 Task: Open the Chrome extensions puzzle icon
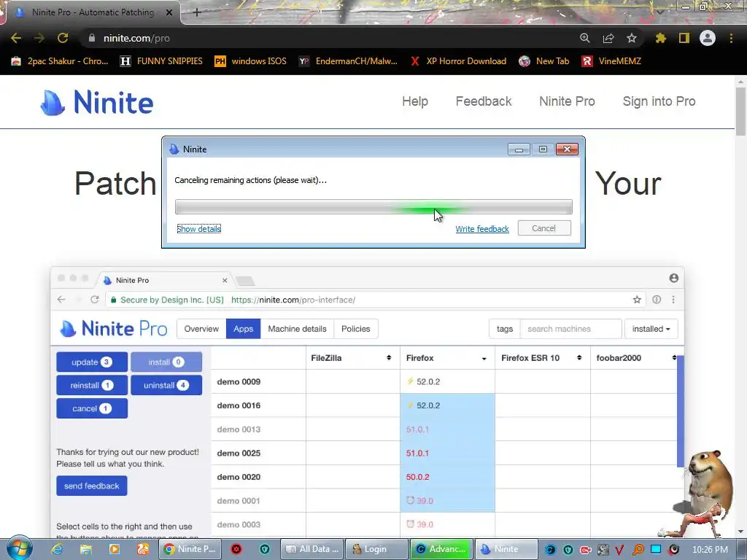click(660, 38)
